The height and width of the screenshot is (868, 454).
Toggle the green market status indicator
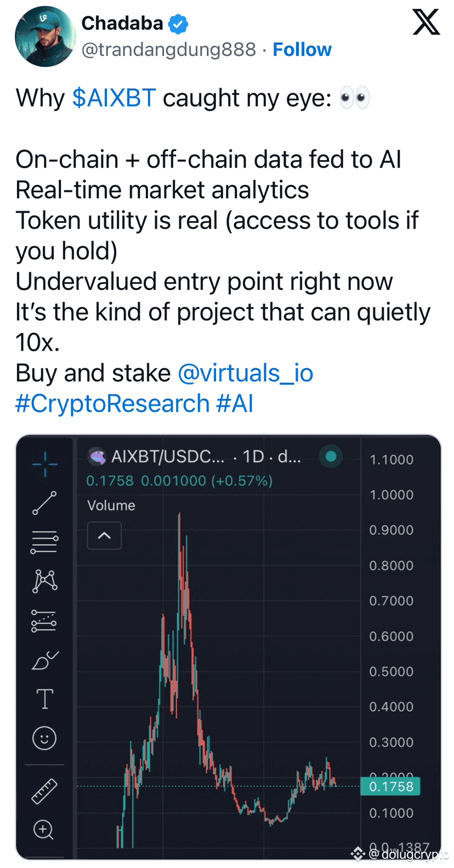(331, 456)
